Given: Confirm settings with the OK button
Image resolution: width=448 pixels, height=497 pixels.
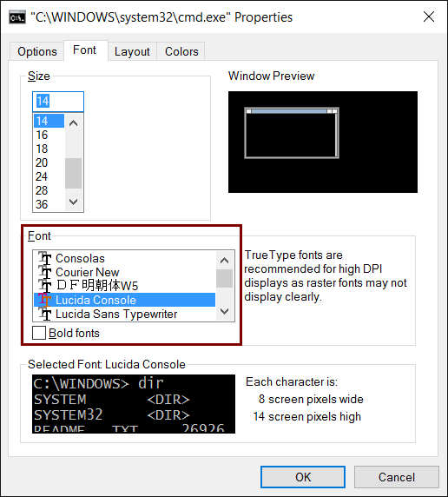Looking at the screenshot, I should click(303, 477).
